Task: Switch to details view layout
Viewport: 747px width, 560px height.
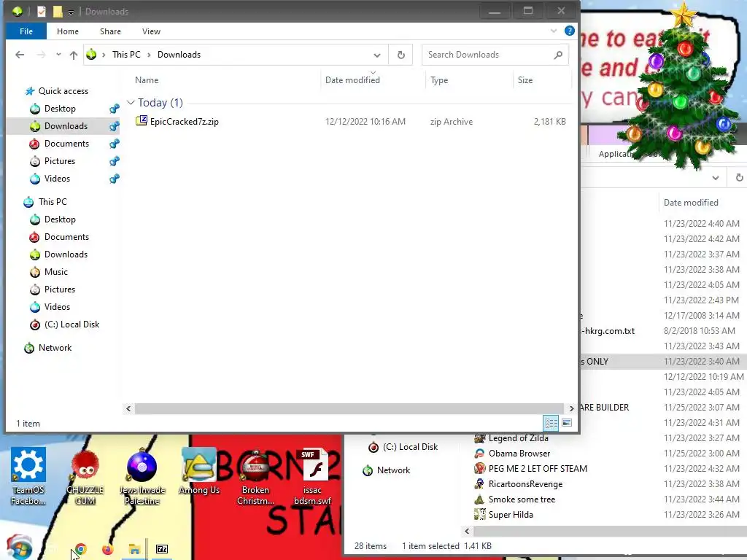Action: tap(551, 423)
